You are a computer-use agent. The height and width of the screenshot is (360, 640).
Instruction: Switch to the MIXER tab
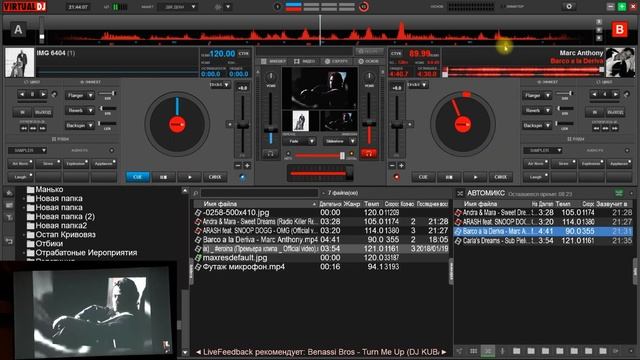[x=274, y=61]
